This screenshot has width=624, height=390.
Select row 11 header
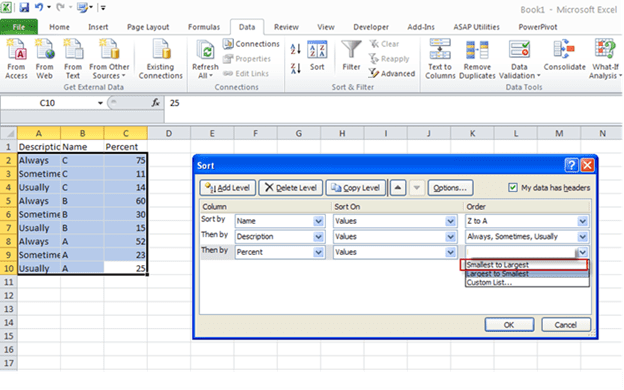point(8,282)
